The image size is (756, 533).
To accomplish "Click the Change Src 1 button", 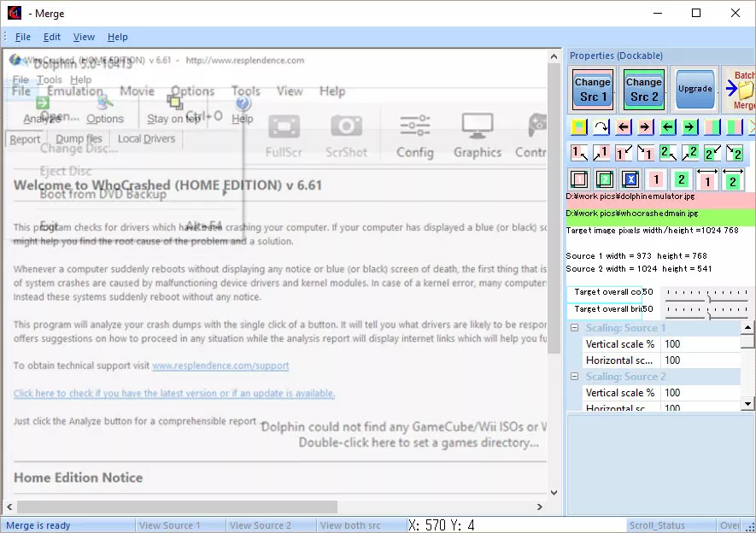I will pyautogui.click(x=593, y=90).
